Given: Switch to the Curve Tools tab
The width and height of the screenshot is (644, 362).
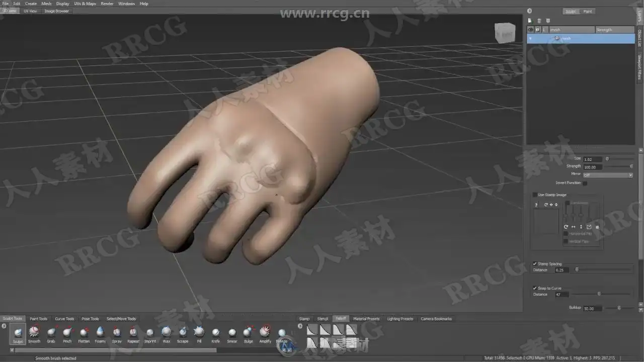Looking at the screenshot, I should pyautogui.click(x=64, y=319).
